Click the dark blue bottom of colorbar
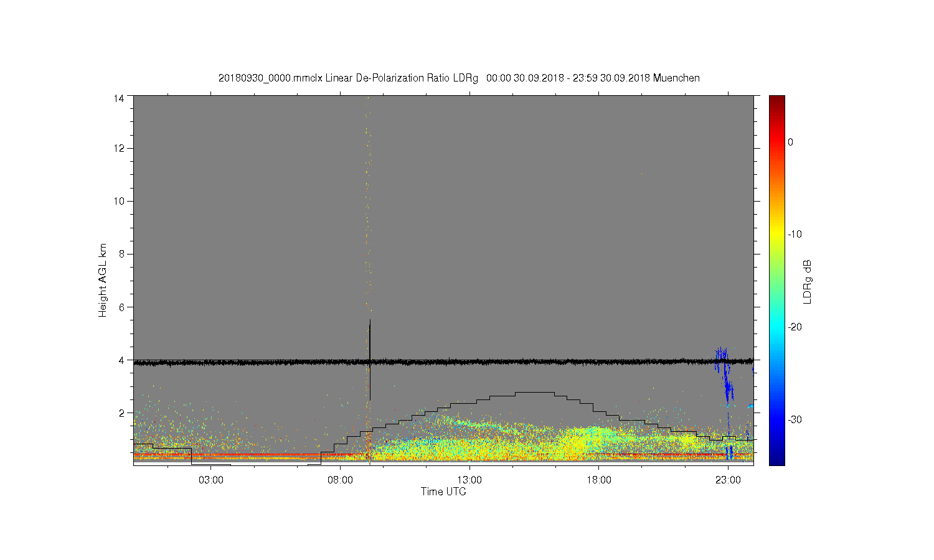Screen dimensions: 934x560 click(776, 460)
